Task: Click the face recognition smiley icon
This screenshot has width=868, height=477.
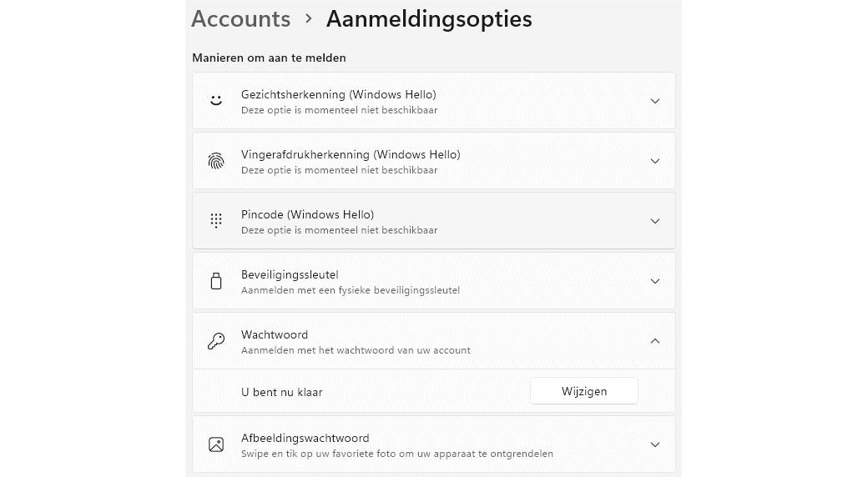Action: pyautogui.click(x=216, y=101)
